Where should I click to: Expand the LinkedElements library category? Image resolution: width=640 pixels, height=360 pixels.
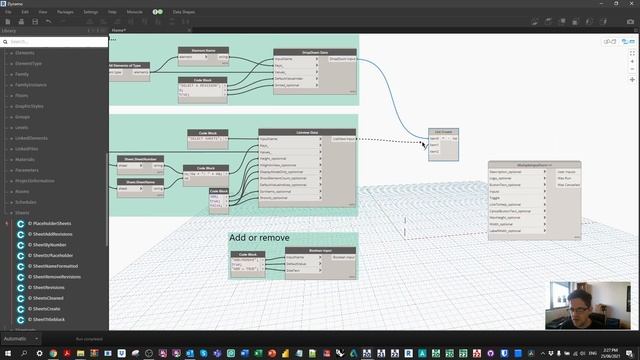click(11, 138)
